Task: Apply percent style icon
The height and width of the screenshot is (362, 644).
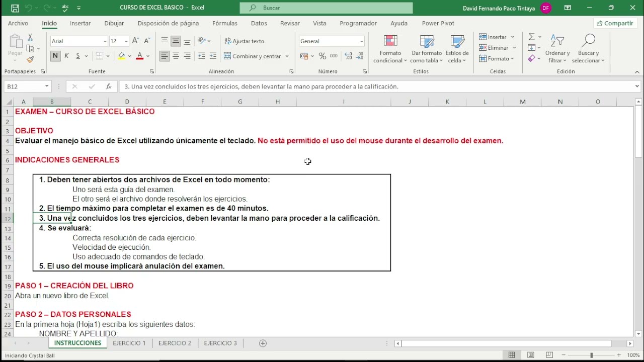Action: tap(323, 56)
